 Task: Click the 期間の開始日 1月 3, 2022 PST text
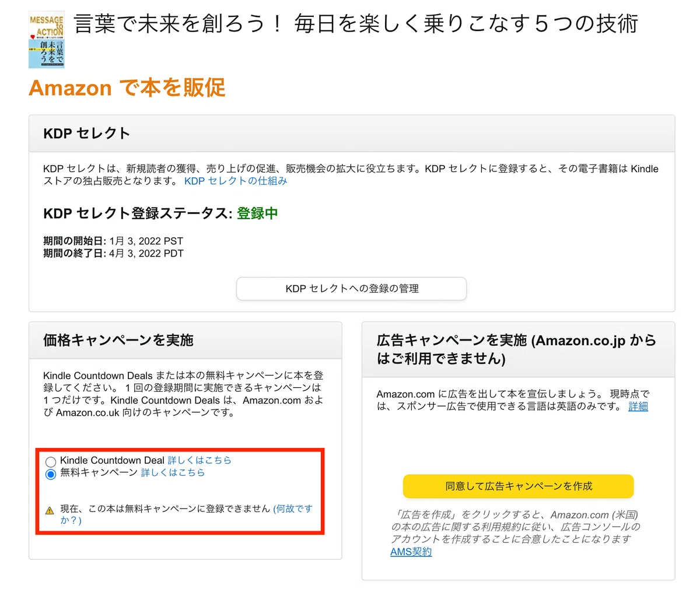click(x=113, y=241)
